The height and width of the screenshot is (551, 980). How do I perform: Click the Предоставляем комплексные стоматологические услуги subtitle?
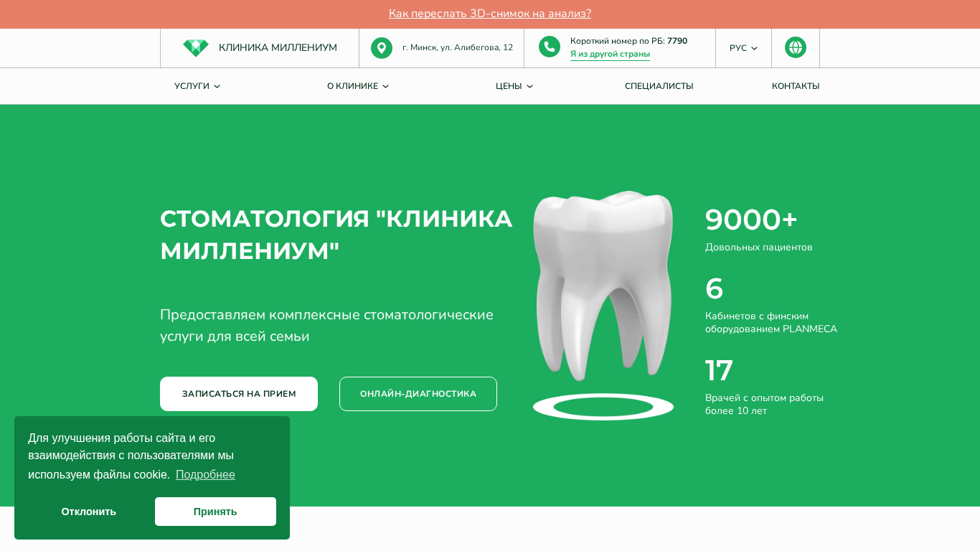(x=327, y=326)
